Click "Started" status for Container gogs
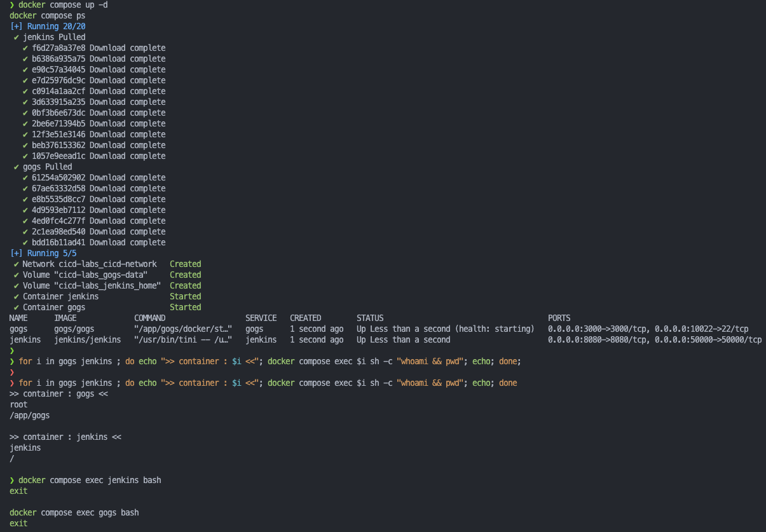 (186, 307)
